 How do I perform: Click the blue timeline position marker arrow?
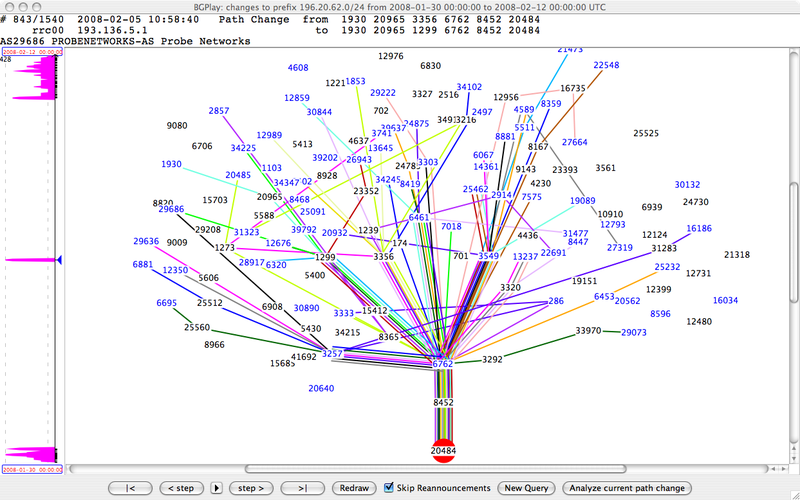pos(57,260)
